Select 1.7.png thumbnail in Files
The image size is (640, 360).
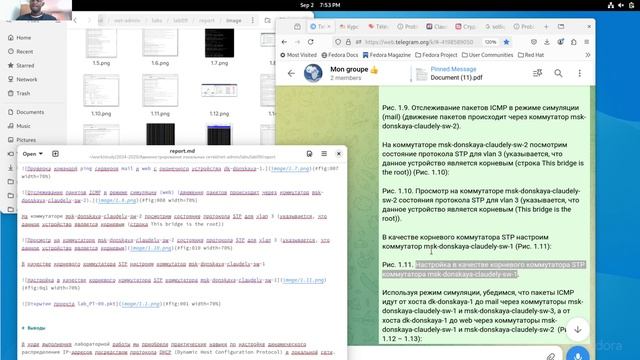tap(219, 43)
